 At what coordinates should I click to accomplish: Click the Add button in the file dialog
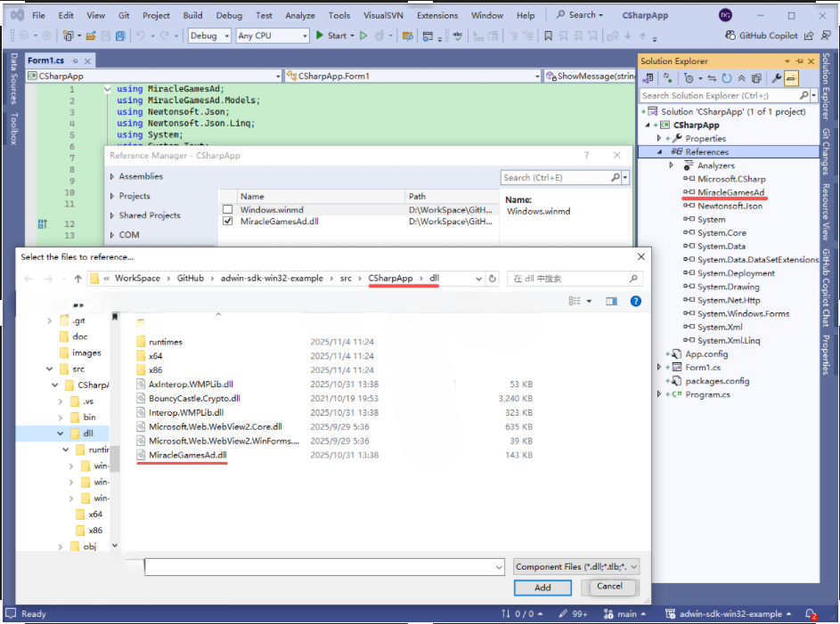click(x=542, y=588)
